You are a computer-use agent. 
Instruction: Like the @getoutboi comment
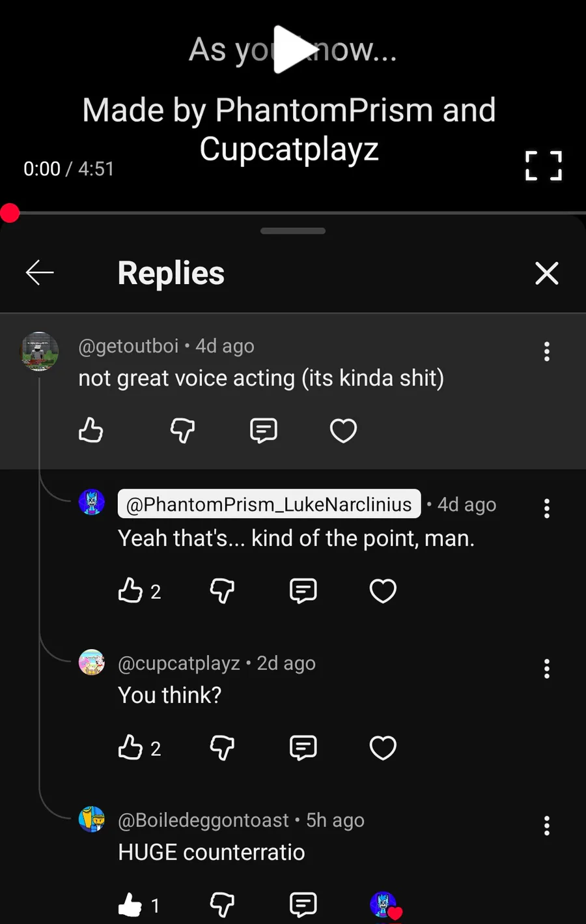point(91,431)
